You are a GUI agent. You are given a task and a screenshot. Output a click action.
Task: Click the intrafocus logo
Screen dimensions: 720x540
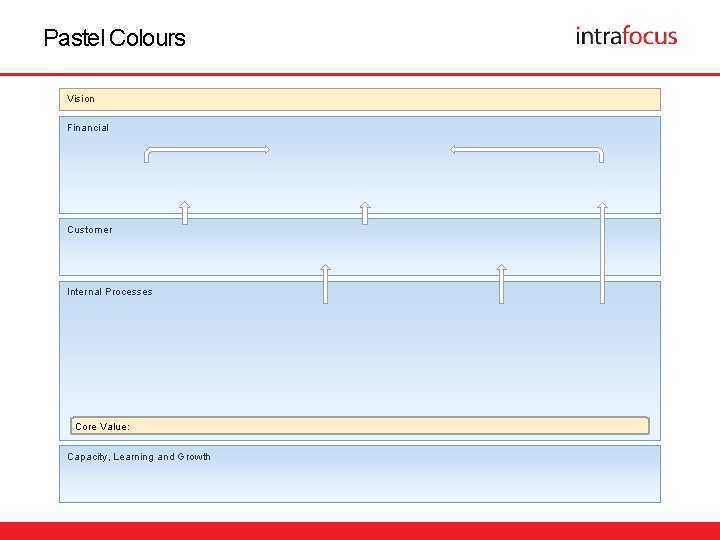click(x=626, y=36)
